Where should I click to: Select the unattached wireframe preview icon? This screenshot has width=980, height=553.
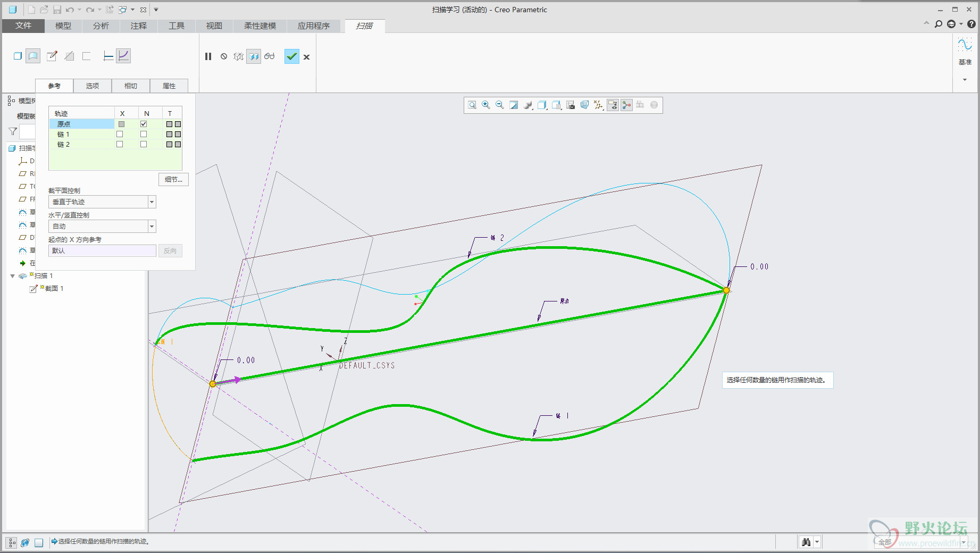pos(238,56)
